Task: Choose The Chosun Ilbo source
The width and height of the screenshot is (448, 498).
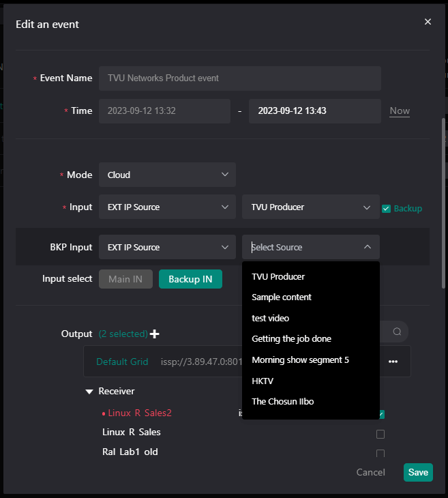Action: (x=311, y=401)
